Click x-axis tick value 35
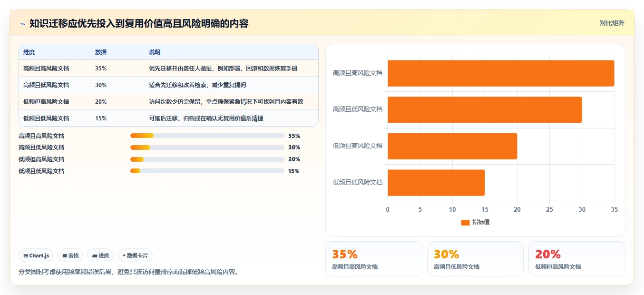This screenshot has height=295, width=644. [x=614, y=209]
